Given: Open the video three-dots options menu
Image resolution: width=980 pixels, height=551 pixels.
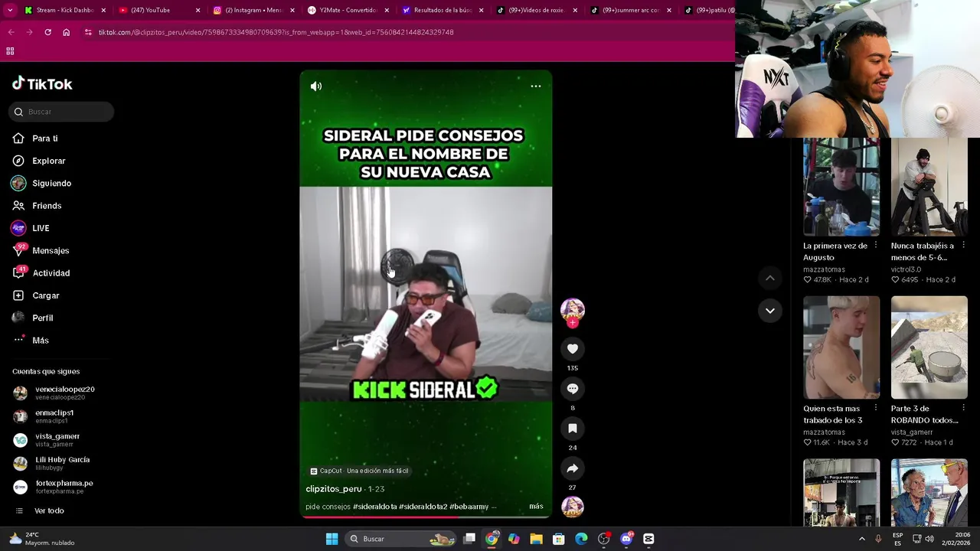Looking at the screenshot, I should tap(536, 86).
